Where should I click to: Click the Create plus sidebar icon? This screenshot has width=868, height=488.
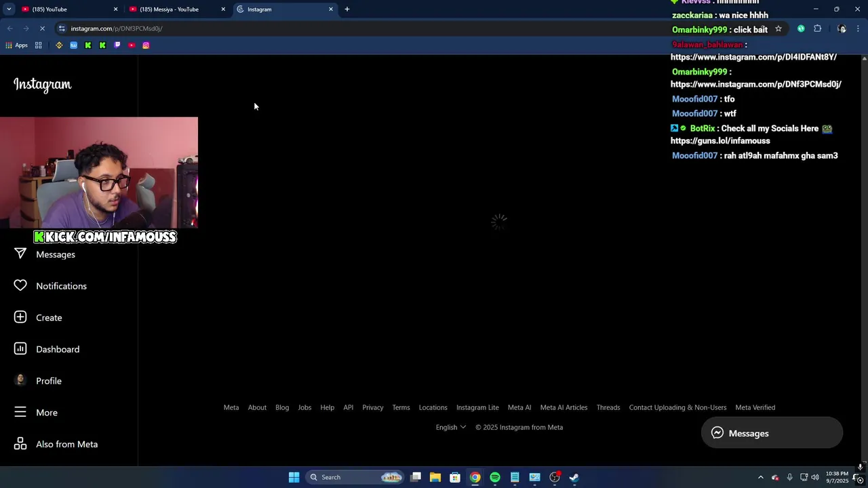click(20, 317)
